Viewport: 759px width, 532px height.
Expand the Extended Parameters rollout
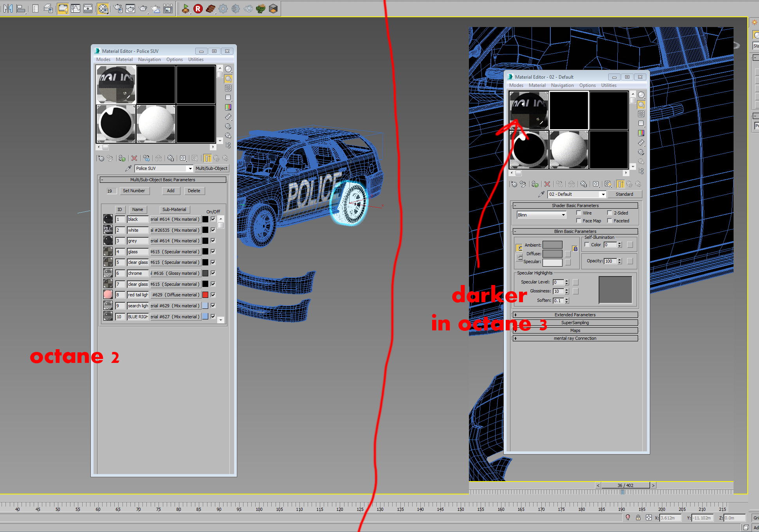coord(575,315)
